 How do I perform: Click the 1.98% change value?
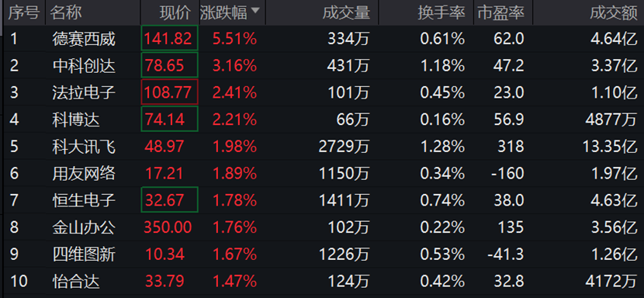[234, 147]
